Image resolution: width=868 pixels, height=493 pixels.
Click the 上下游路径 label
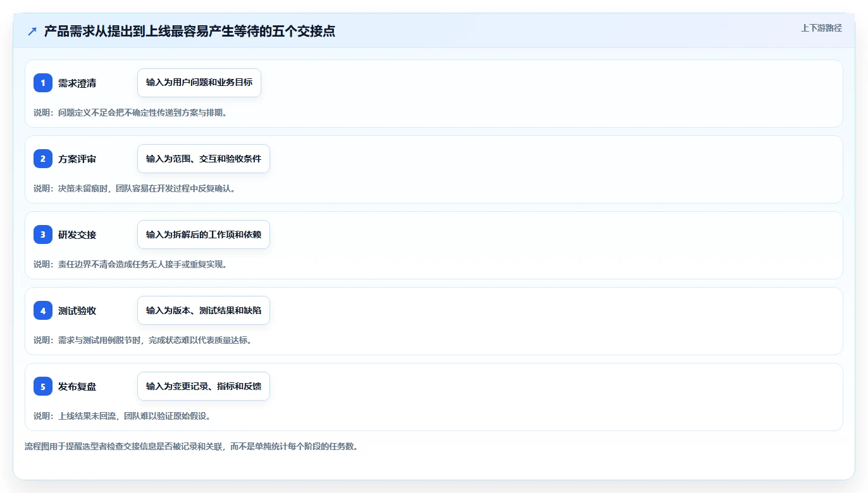821,28
